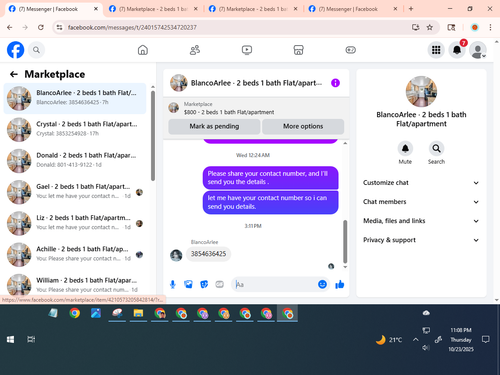Open Facebook home via logo
This screenshot has height=375, width=500.
click(16, 50)
